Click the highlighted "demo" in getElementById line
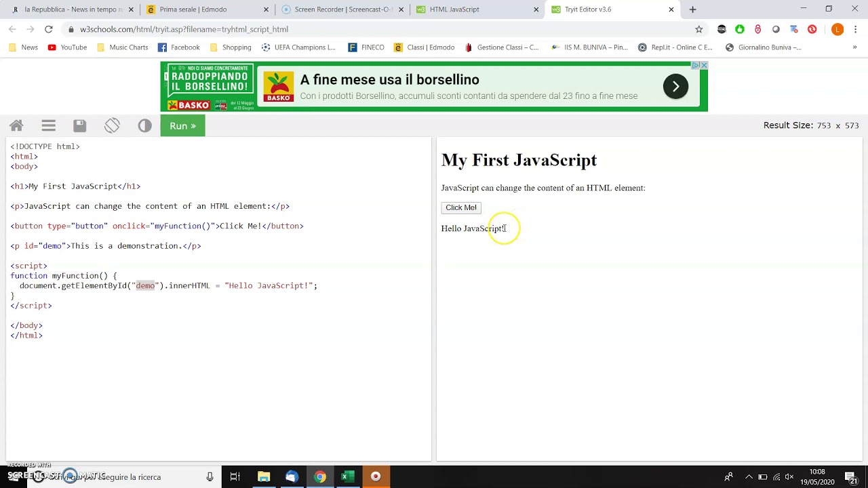Image resolution: width=868 pixels, height=488 pixels. point(145,285)
